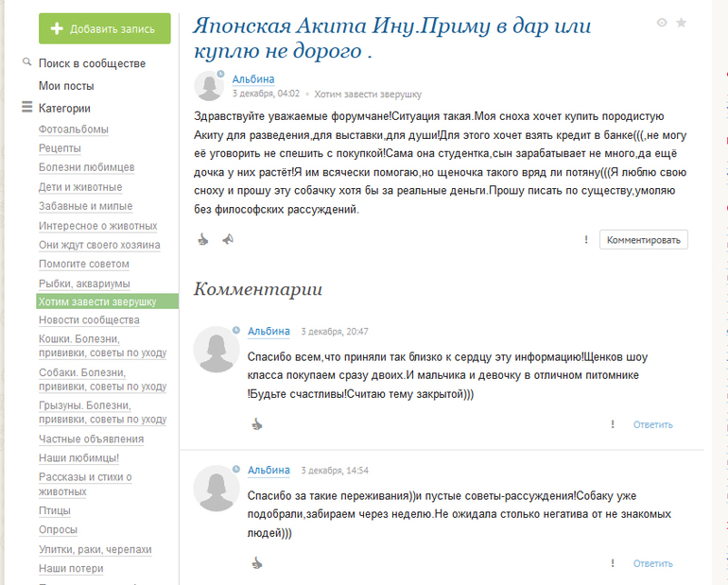This screenshot has width=728, height=585.
Task: Click the search magnifier icon in sidebar
Action: 27,63
